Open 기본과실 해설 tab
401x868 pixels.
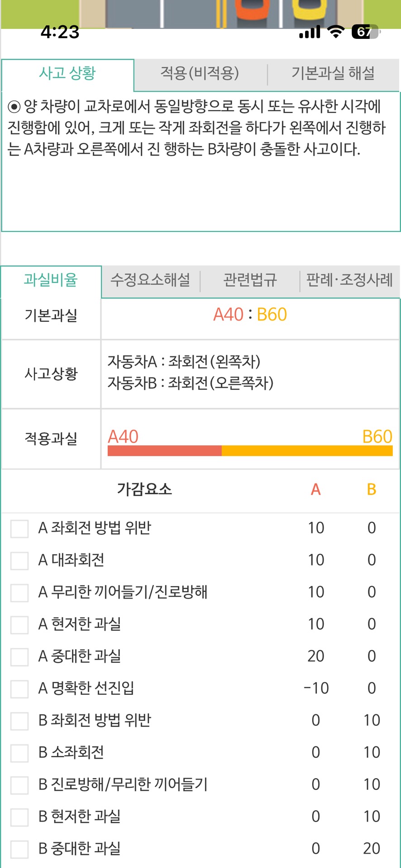333,73
